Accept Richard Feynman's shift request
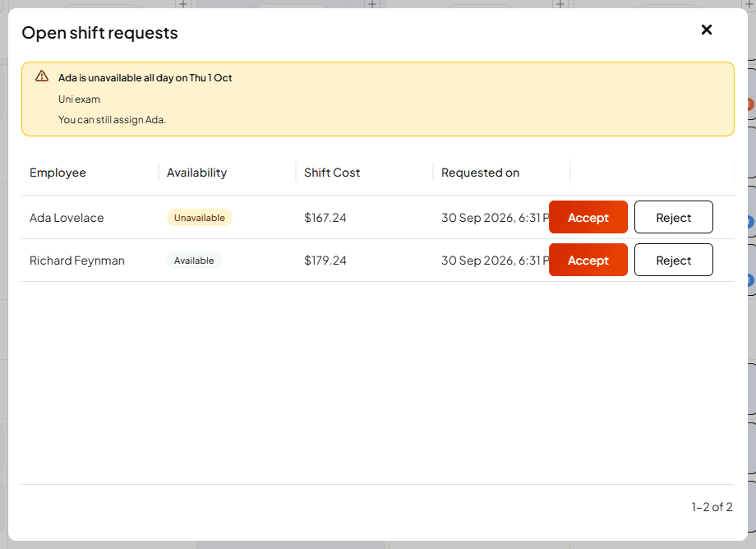 tap(588, 261)
